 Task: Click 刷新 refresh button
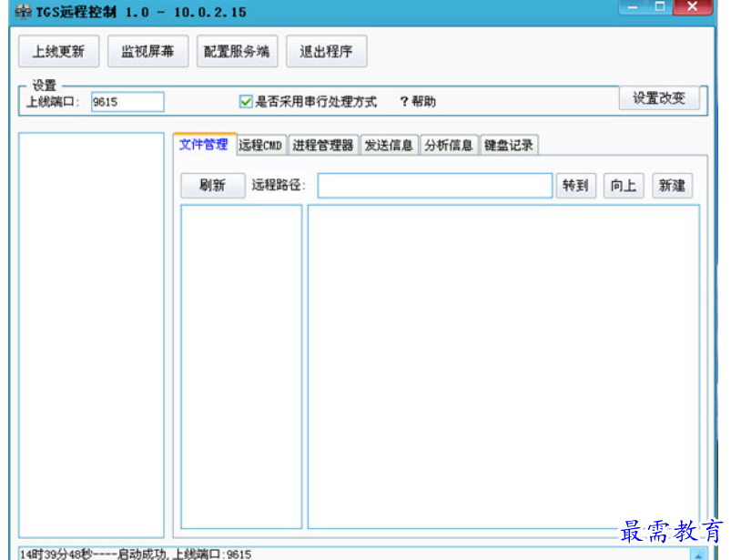[213, 186]
